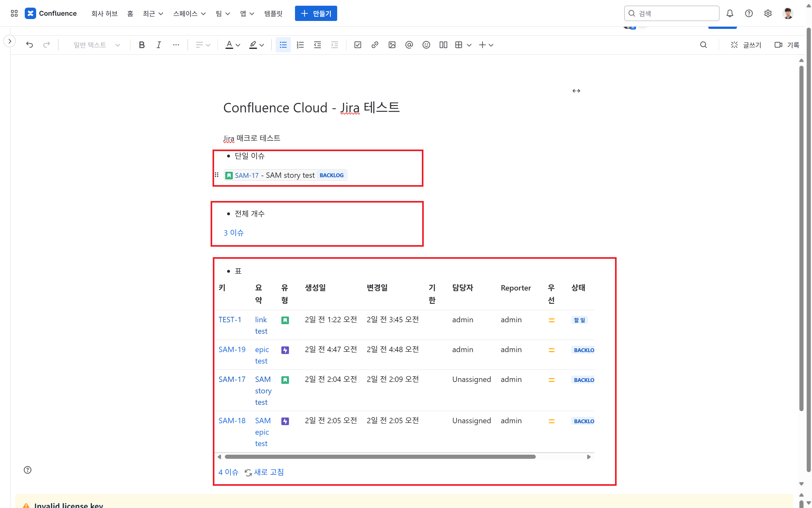Screen dimensions: 812x508
Task: Expand table options arrow
Action: pos(469,45)
